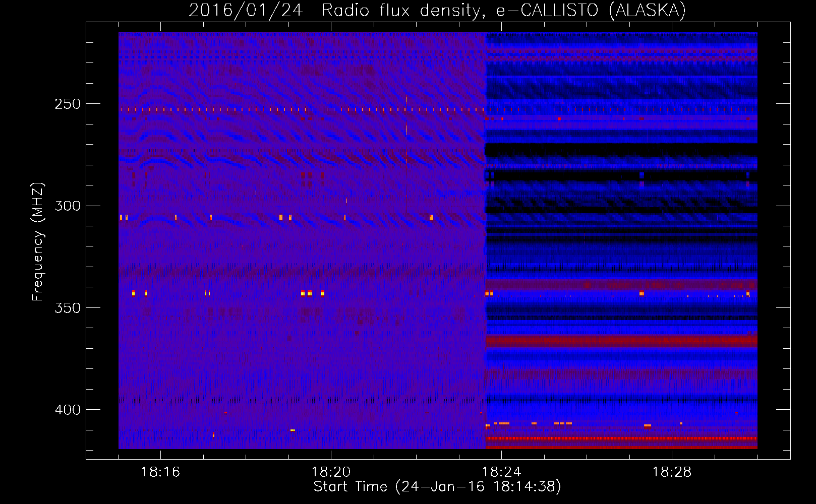Image resolution: width=816 pixels, height=504 pixels.
Task: Click the 250 frequency tick label
Action: pos(68,104)
